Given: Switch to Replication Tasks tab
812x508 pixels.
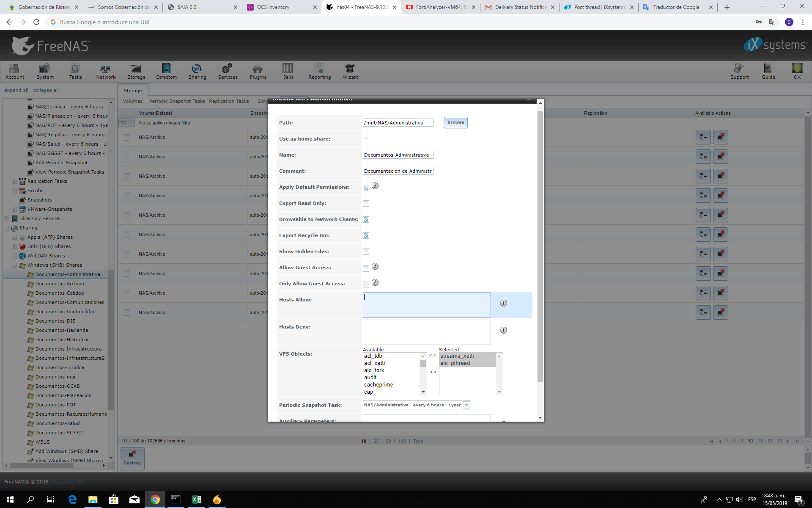Looking at the screenshot, I should click(x=229, y=101).
